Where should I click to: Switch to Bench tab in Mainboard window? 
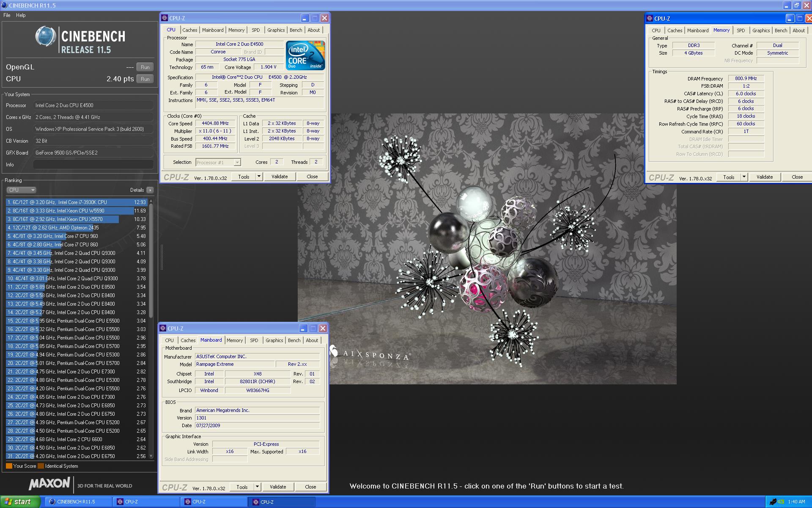294,340
